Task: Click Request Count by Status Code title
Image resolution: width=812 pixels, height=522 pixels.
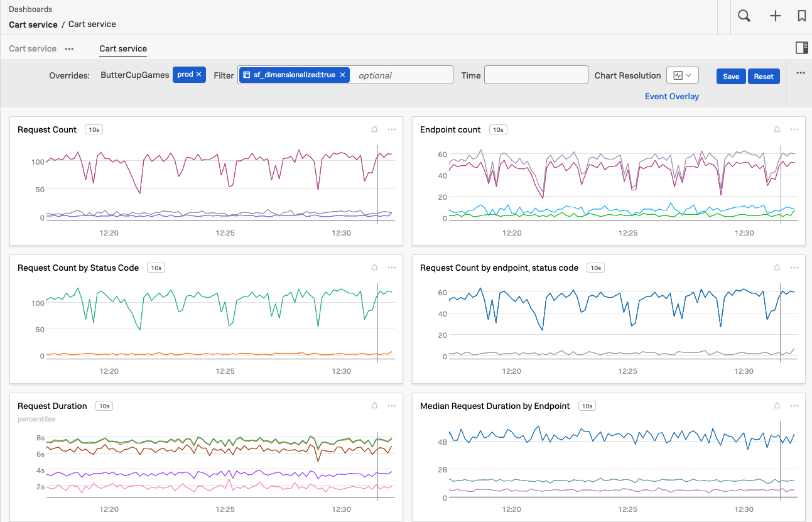Action: [78, 268]
